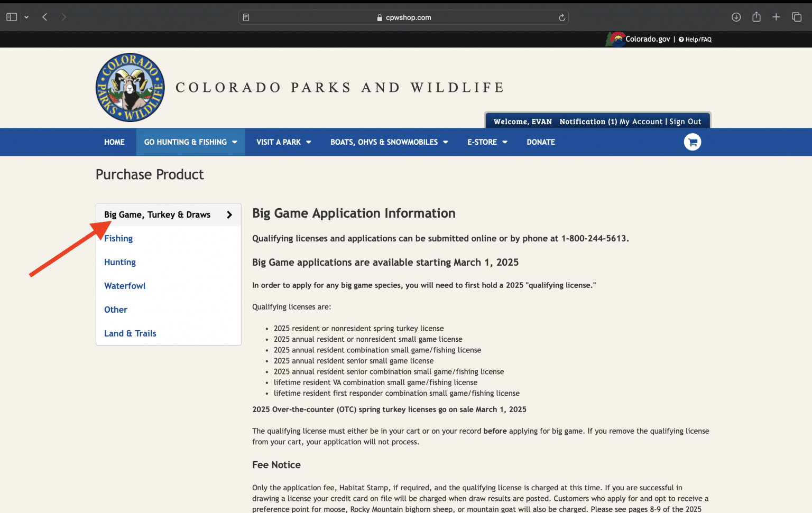Screen dimensions: 812x513
Task: Open Help/FAQ via the question mark icon
Action: 681,39
